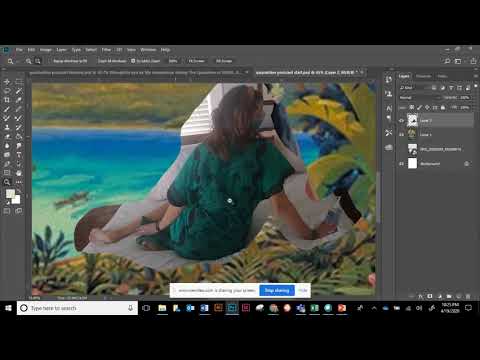Click the 100% zoom button
480x360 pixels.
click(173, 61)
